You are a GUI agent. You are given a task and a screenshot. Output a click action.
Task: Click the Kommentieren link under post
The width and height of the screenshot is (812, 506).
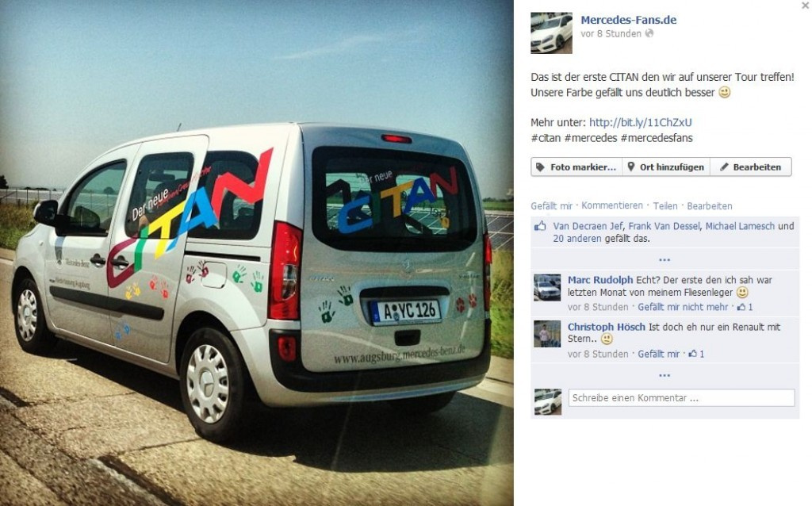(612, 205)
